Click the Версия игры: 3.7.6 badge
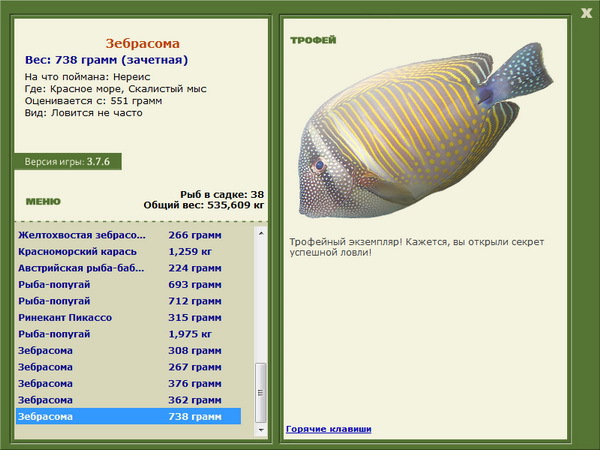The width and height of the screenshot is (600, 450). (x=68, y=161)
